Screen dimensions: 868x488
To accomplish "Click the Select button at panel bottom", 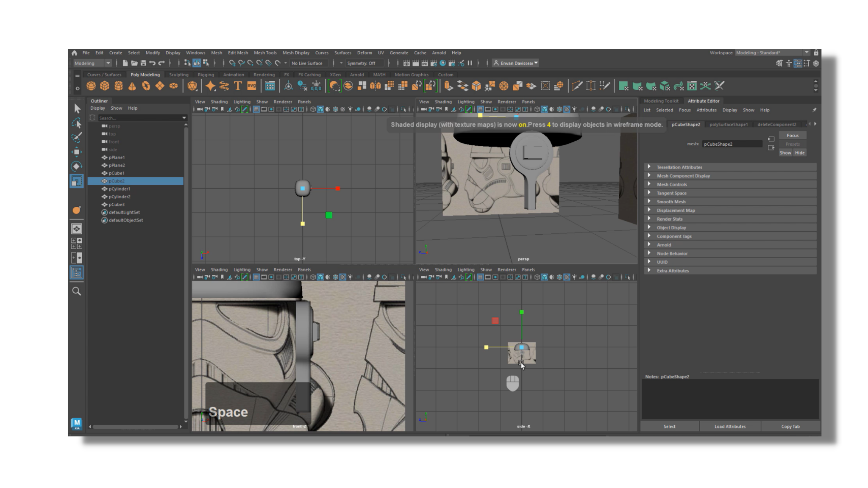I will (670, 427).
